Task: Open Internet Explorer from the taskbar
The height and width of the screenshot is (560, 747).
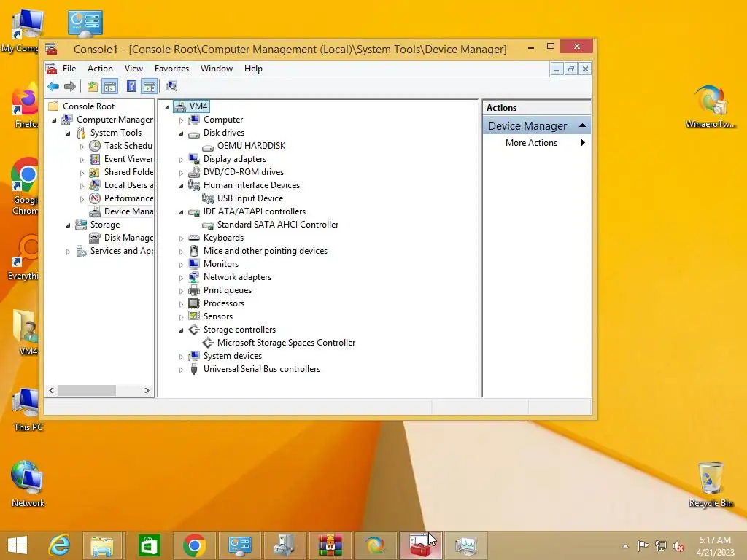Action: (x=59, y=545)
